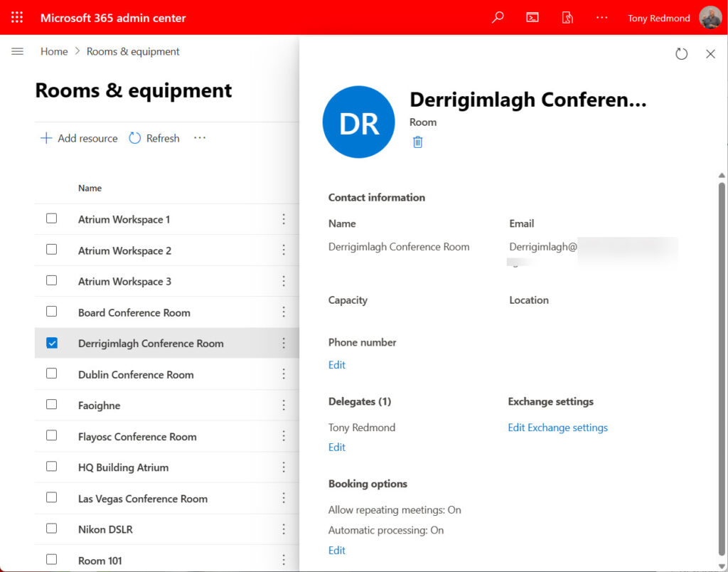The height and width of the screenshot is (572, 728).
Task: Open more actions for Atrium Workspace 3
Action: (x=284, y=281)
